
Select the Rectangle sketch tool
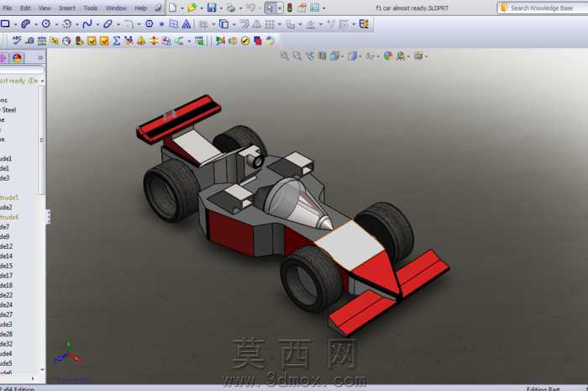coord(5,24)
